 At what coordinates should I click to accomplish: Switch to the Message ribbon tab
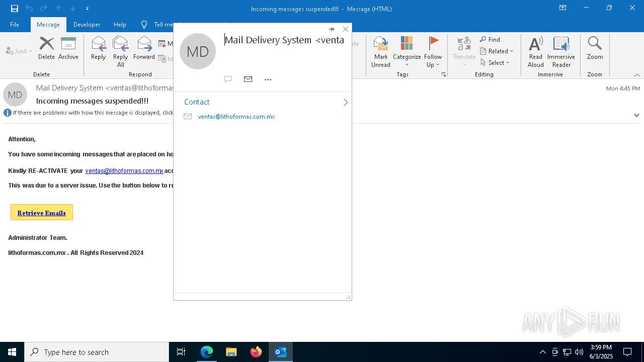coord(48,24)
